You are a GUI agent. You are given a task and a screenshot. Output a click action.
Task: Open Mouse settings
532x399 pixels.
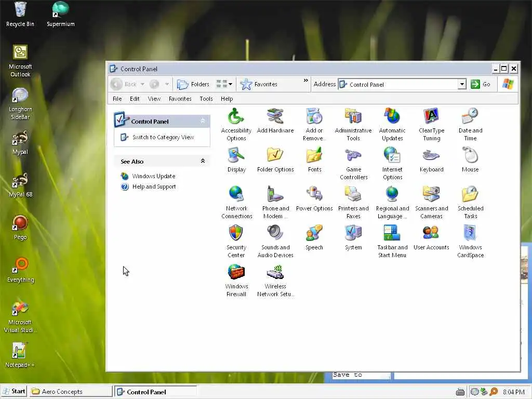470,160
